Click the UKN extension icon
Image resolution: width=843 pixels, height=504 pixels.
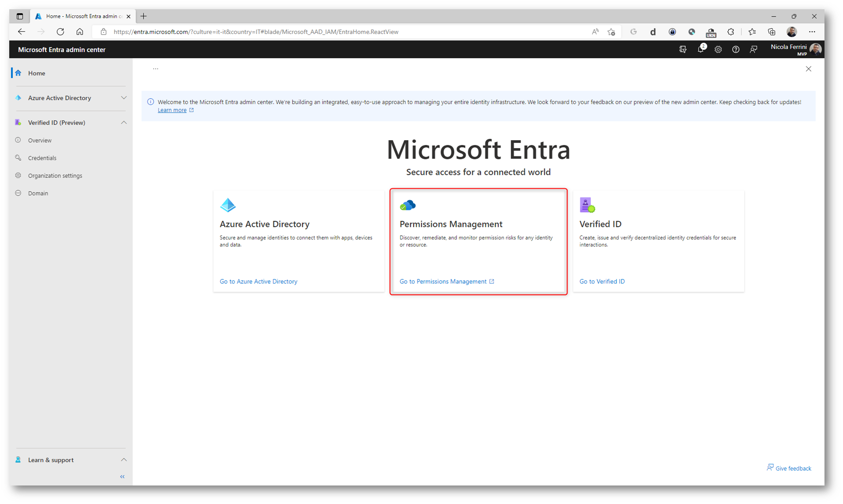tap(710, 32)
